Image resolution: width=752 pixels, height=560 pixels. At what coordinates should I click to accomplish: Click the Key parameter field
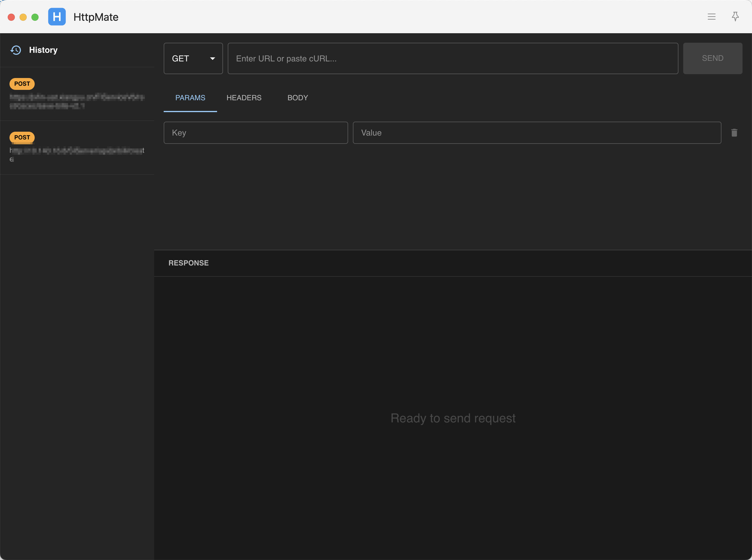pos(256,133)
